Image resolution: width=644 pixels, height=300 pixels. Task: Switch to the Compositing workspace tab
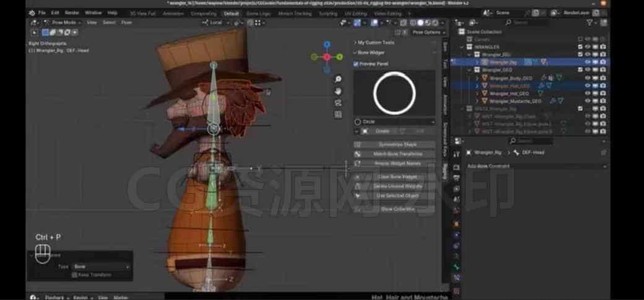coord(204,14)
